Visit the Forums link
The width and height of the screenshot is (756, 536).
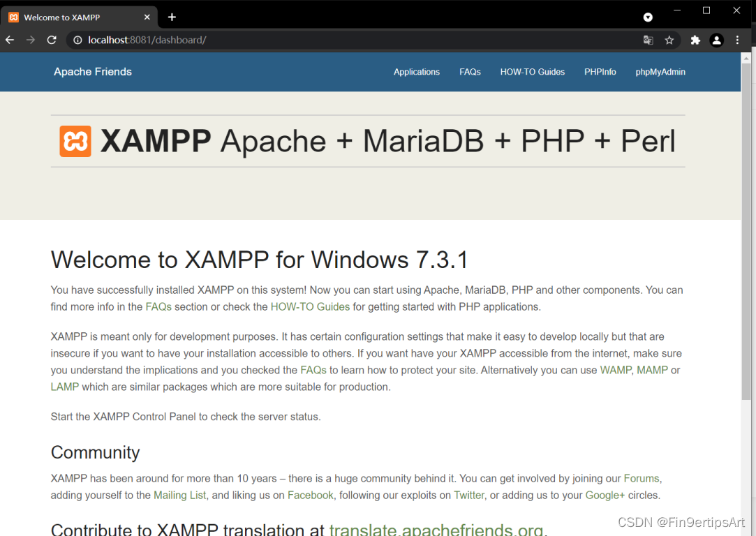coord(642,479)
